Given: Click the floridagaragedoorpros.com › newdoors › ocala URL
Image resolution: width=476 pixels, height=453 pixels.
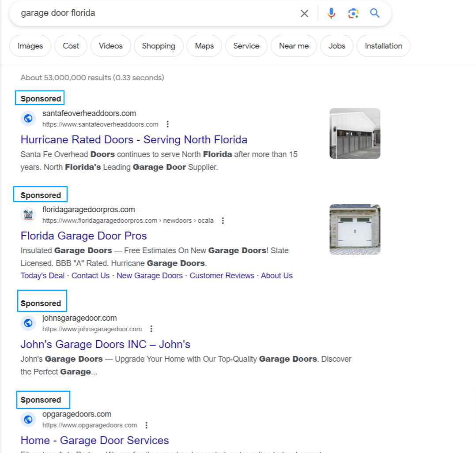Looking at the screenshot, I should tap(128, 221).
